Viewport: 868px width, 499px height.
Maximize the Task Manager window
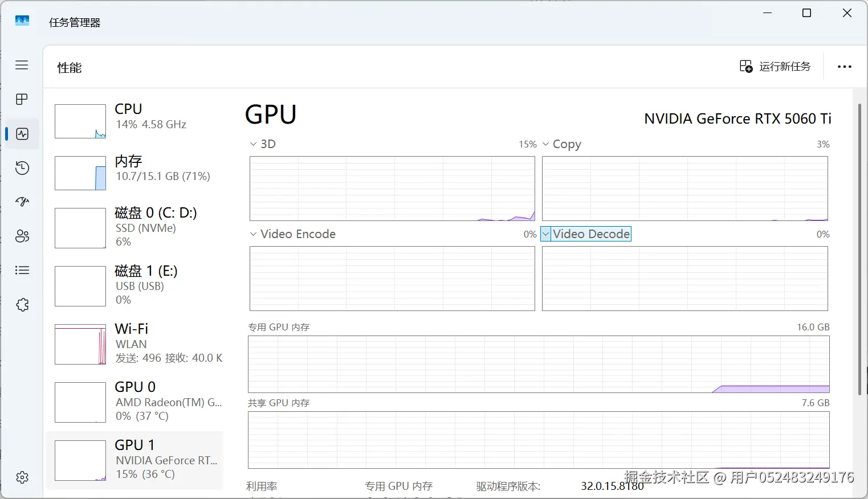(806, 13)
